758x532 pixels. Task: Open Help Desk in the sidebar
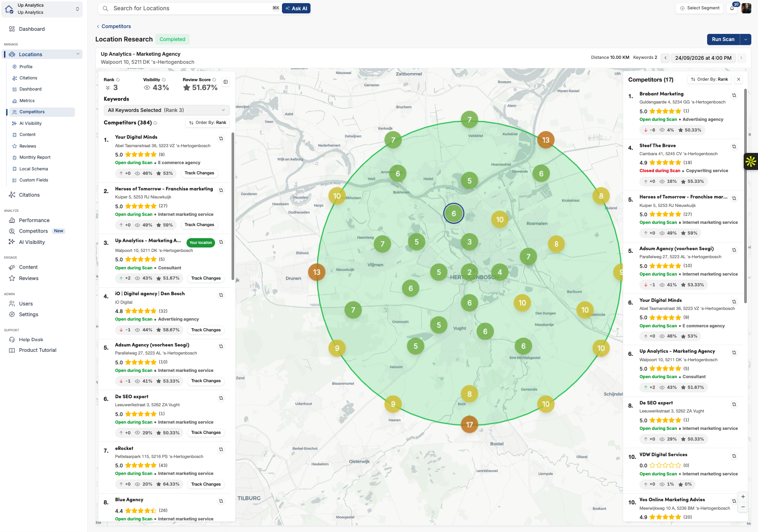pos(31,340)
